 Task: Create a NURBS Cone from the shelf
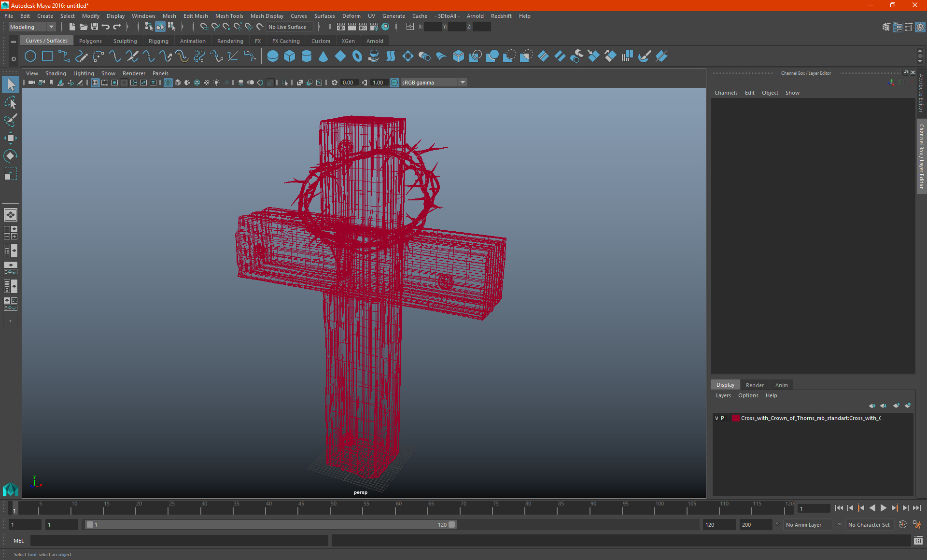click(323, 56)
